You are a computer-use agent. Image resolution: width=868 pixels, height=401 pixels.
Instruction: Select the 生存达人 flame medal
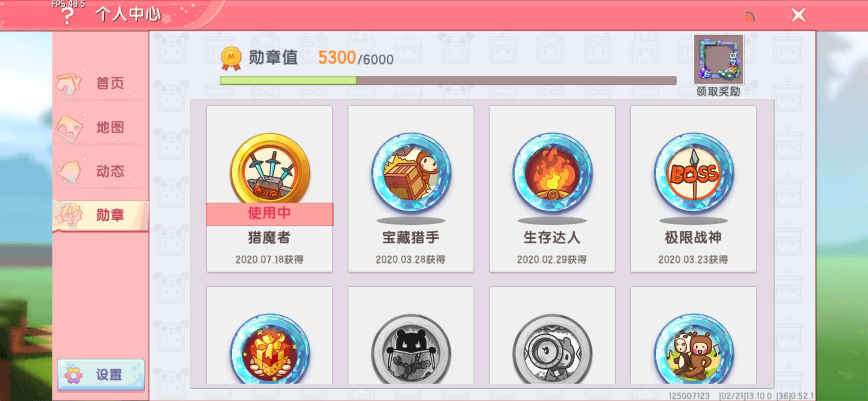pyautogui.click(x=552, y=173)
